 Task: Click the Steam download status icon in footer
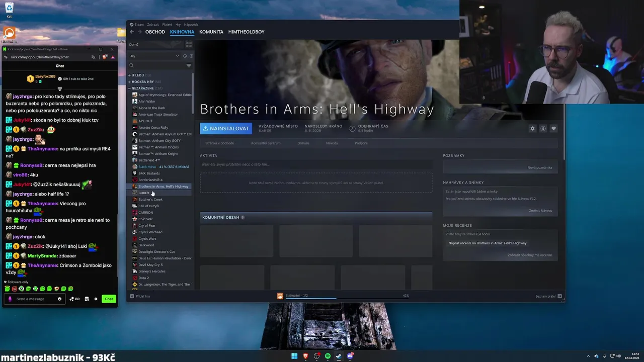(x=280, y=296)
